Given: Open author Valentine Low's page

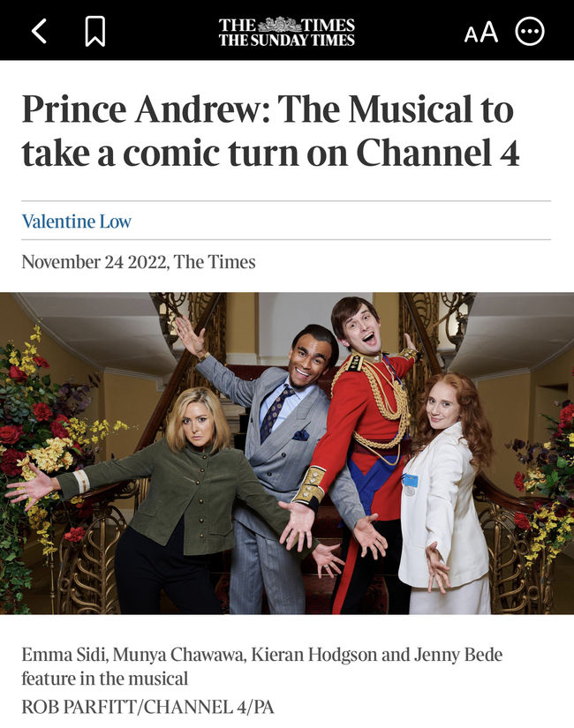Looking at the screenshot, I should [77, 221].
